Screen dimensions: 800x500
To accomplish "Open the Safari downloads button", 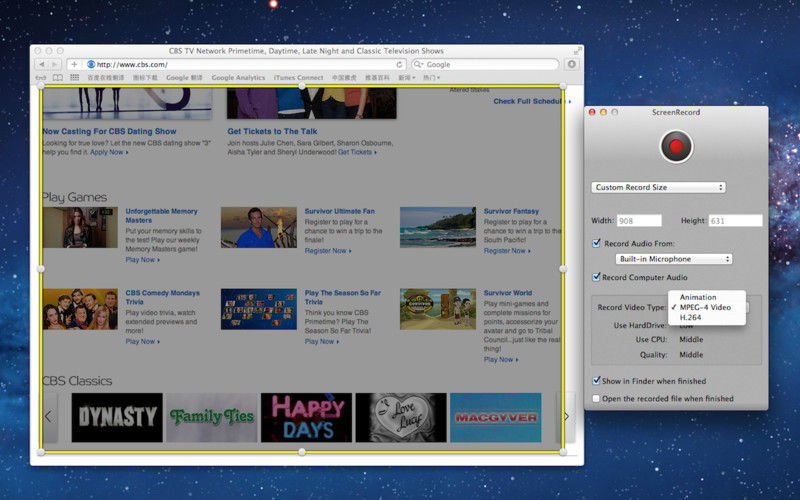I will click(x=571, y=64).
